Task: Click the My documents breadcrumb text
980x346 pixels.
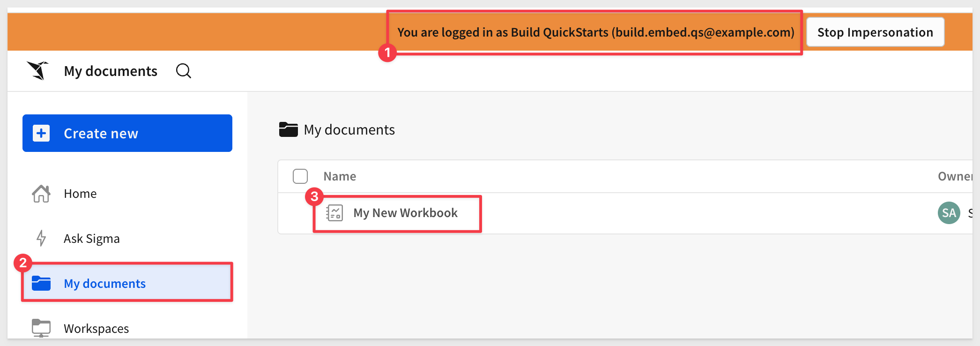Action: (x=349, y=129)
